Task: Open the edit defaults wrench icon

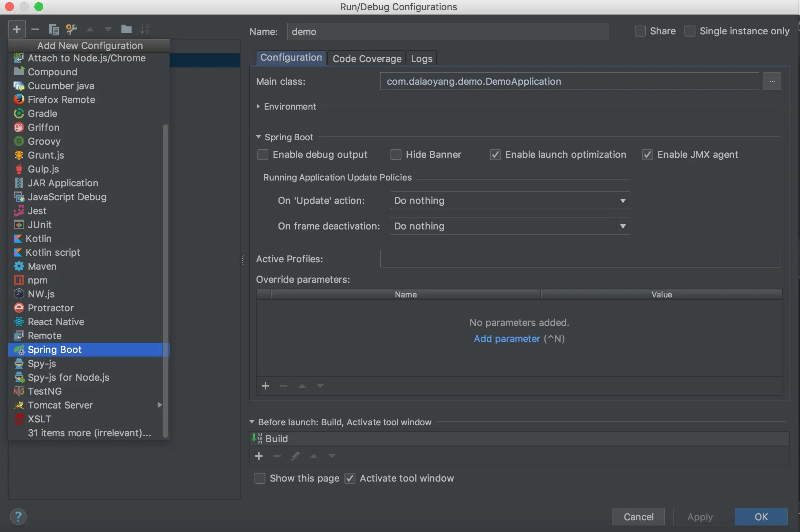Action: (x=71, y=29)
